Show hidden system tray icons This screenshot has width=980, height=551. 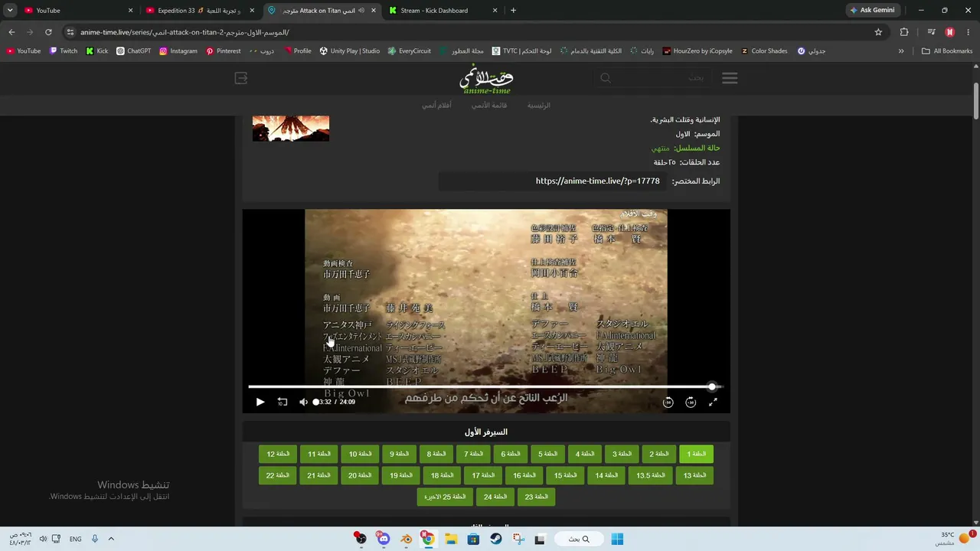111,539
